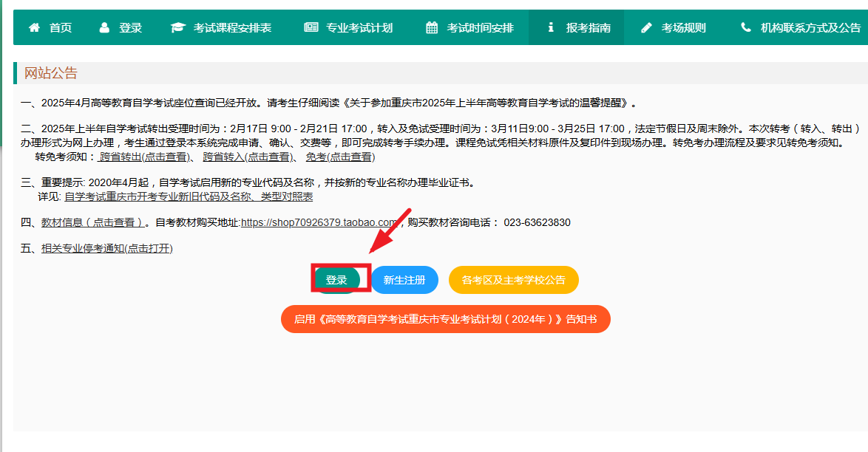Open the 相关专业停考通知(点击打开) link
The height and width of the screenshot is (452, 868).
[106, 248]
